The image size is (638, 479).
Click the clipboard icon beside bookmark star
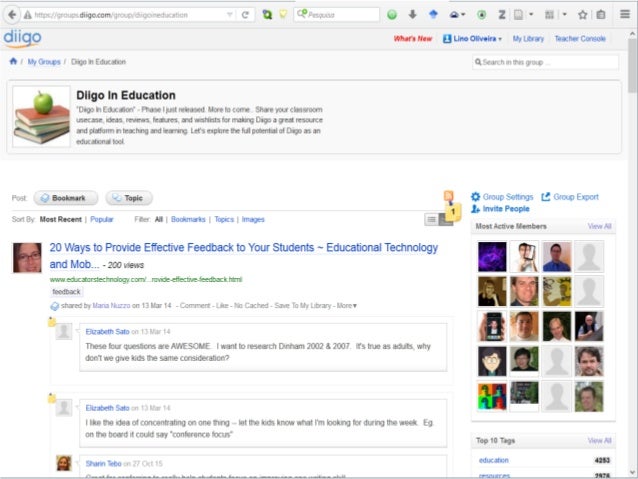click(601, 15)
